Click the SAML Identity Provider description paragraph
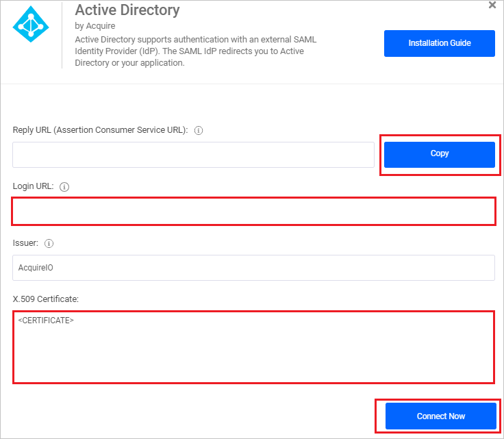Image resolution: width=504 pixels, height=439 pixels. (x=196, y=51)
